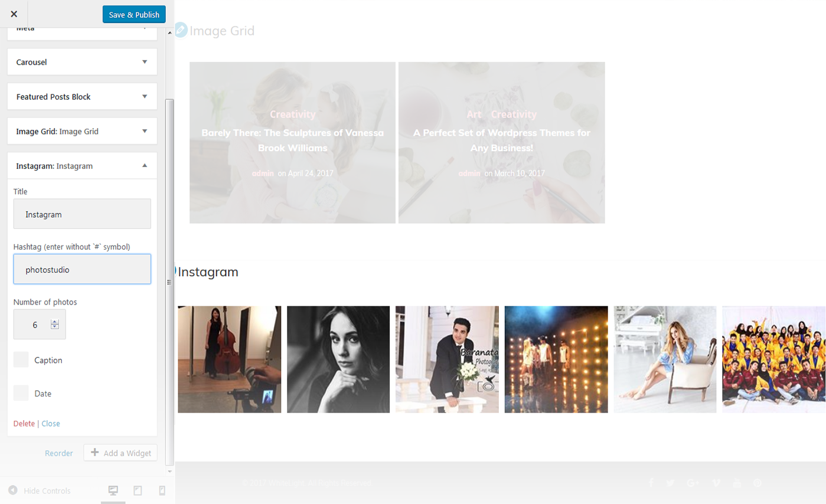Viewport: 826px width, 504px height.
Task: Expand the Image Grid widget
Action: point(82,131)
